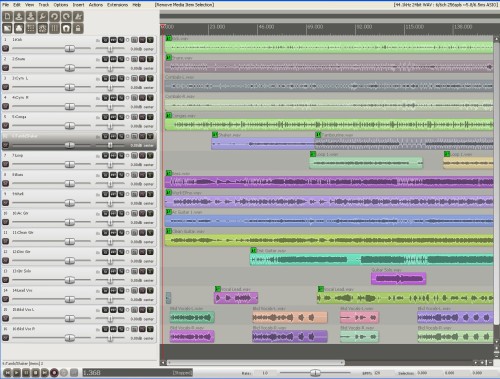Toggle the padlock locking icon
Image resolution: width=500 pixels, height=379 pixels.
point(78,28)
